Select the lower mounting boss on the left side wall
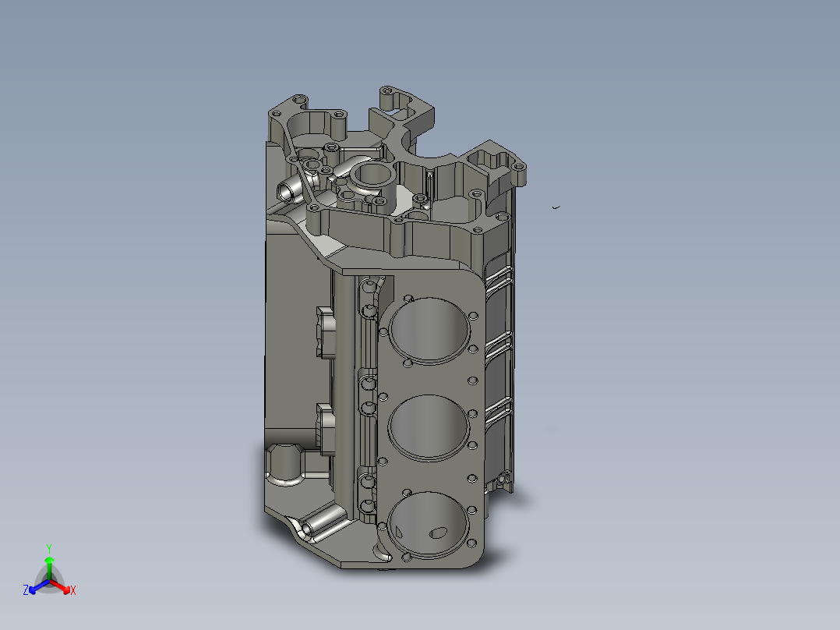The height and width of the screenshot is (630, 840). coord(325,430)
